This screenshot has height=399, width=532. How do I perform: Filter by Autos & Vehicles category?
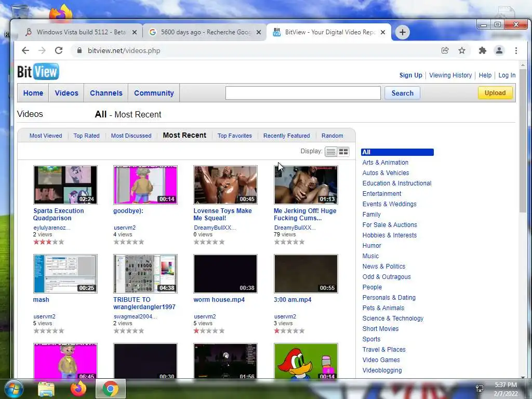[x=385, y=172]
